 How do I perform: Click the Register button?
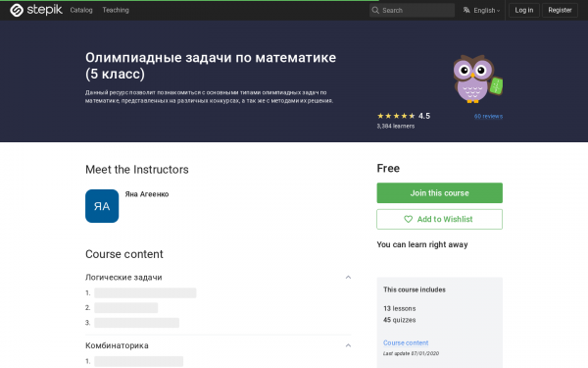(x=560, y=10)
